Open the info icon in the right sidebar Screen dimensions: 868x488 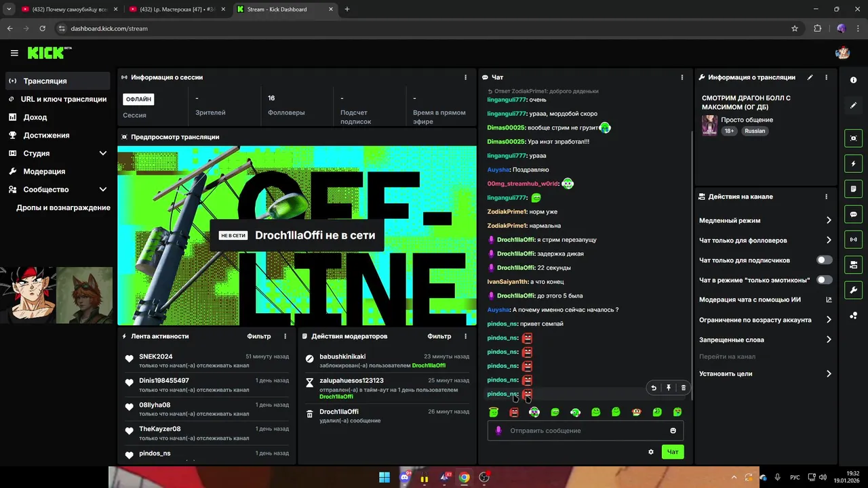[x=853, y=80]
